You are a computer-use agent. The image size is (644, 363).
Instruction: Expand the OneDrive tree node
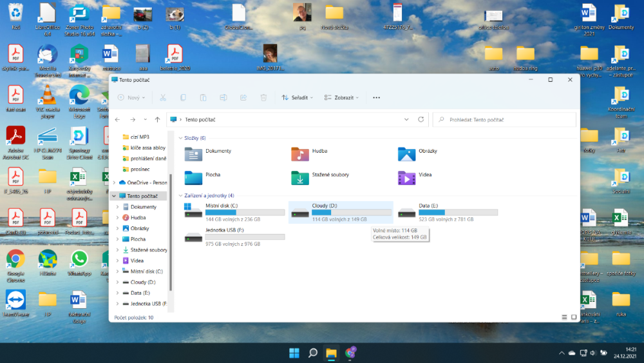coord(115,182)
